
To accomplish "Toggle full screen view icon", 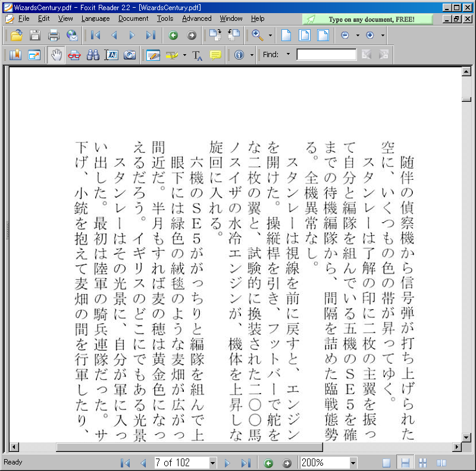I will (x=34, y=55).
